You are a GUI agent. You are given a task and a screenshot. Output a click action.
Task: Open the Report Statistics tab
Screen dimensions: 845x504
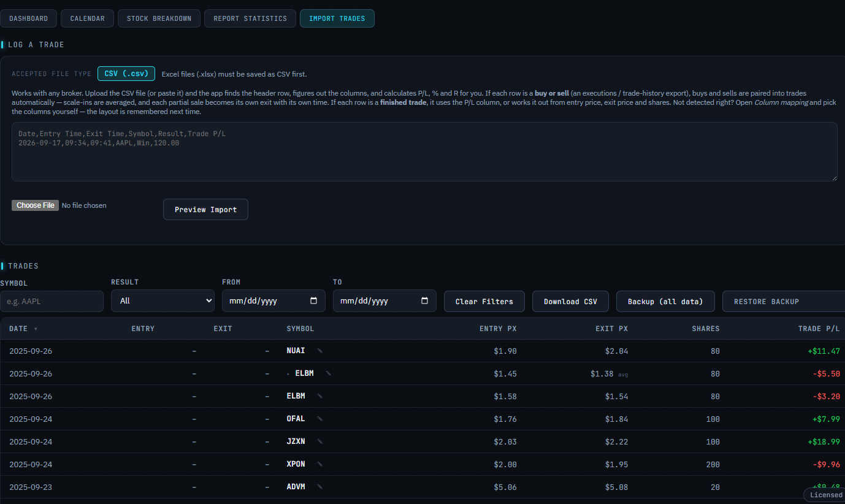[250, 18]
